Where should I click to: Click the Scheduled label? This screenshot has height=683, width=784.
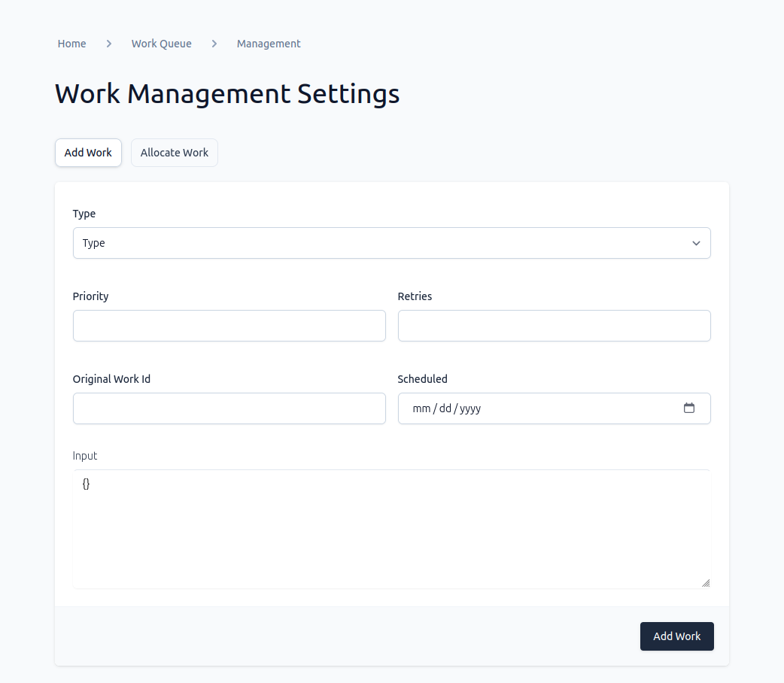coord(423,379)
